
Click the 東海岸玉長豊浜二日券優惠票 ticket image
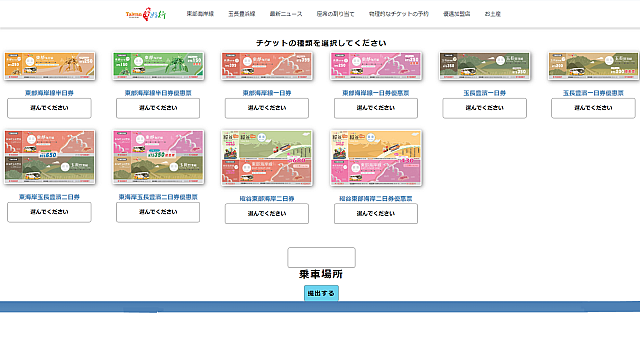click(x=158, y=157)
